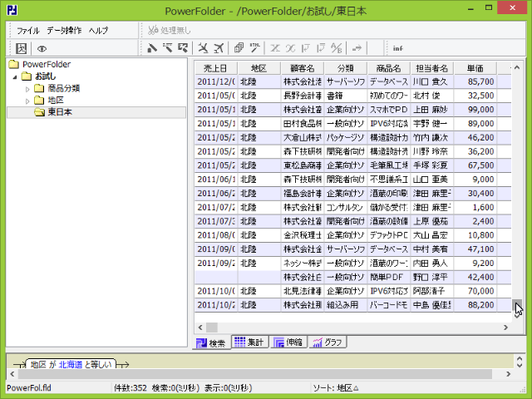Click table horizontal scrollbar left arrow
532x399 pixels.
[x=200, y=328]
